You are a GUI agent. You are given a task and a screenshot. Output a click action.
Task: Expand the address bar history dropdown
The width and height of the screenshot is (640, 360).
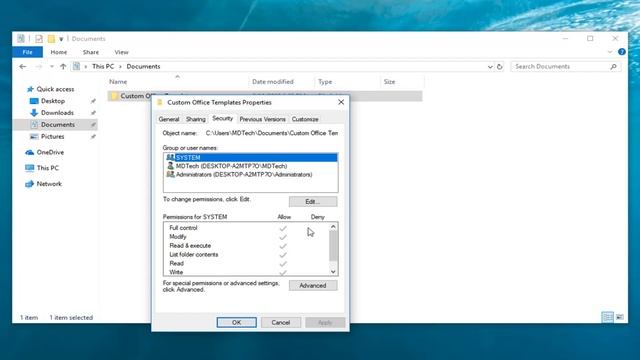click(490, 67)
